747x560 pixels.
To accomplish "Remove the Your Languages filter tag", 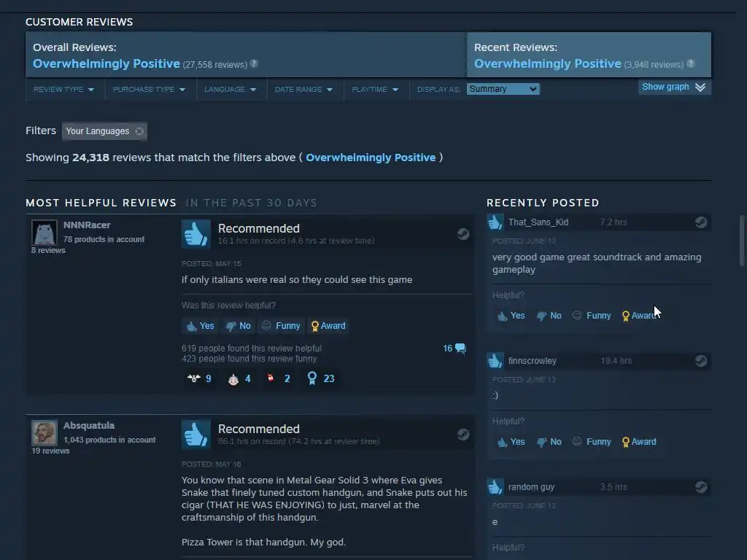I will pos(139,131).
